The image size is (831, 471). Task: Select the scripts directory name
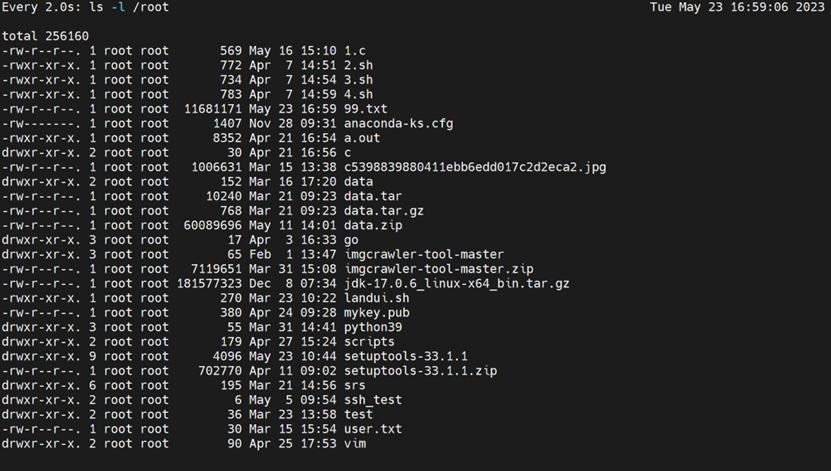pos(369,342)
